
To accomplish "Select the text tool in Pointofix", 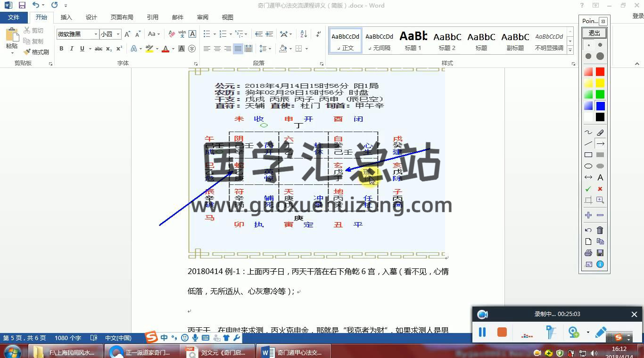I will tap(600, 178).
